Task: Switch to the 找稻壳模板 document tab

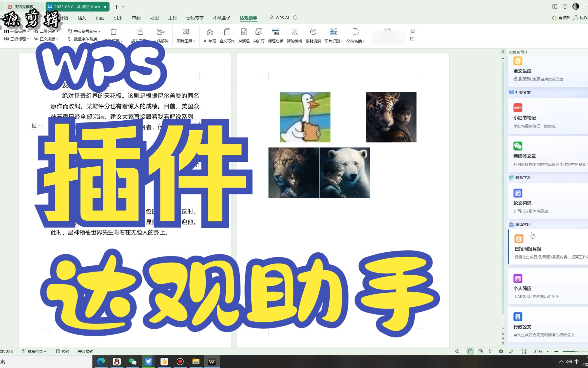Action: (x=24, y=6)
